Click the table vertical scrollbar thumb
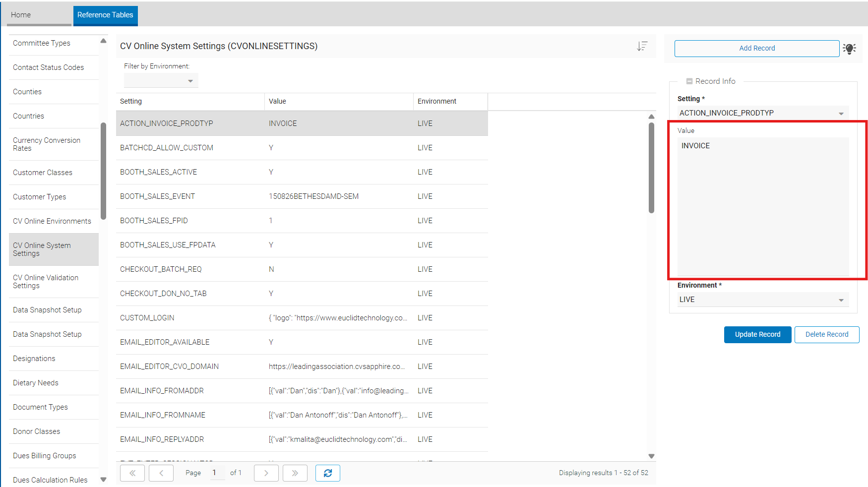Image resolution: width=868 pixels, height=487 pixels. tap(651, 168)
